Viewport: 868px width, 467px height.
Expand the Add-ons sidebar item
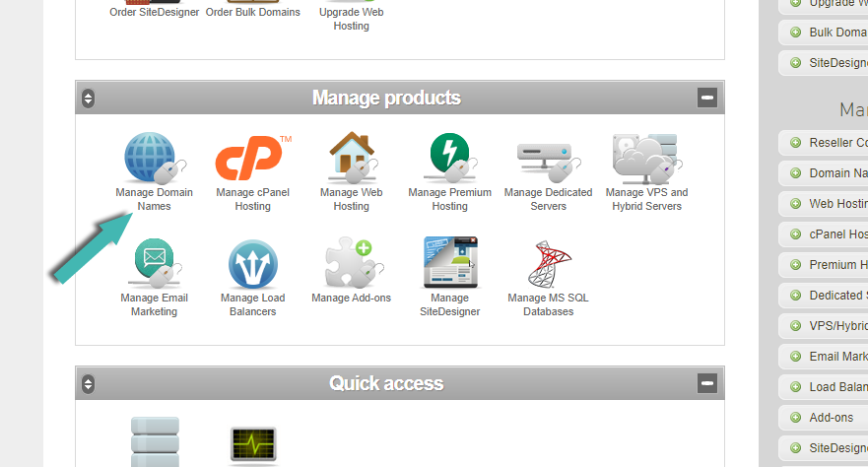(795, 417)
